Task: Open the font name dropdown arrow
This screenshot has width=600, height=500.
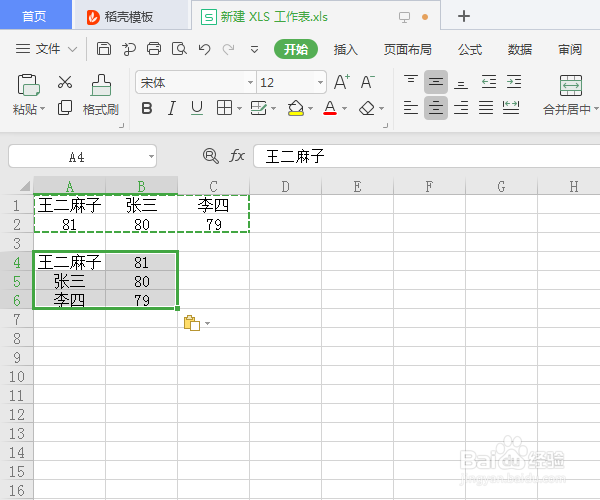Action: pyautogui.click(x=250, y=82)
